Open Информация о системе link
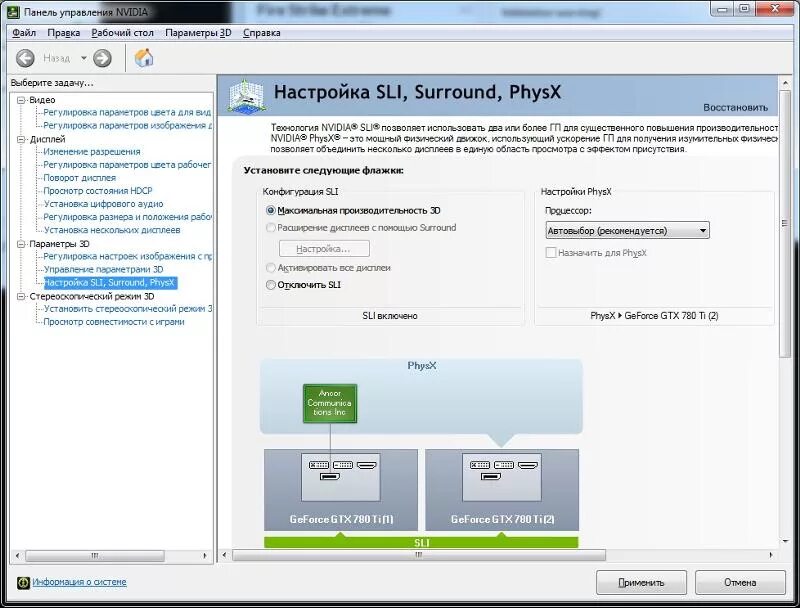 point(79,582)
